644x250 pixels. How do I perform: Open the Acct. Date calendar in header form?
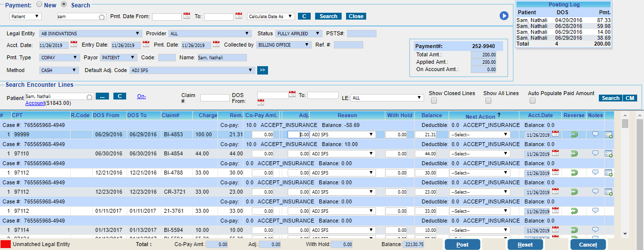[x=74, y=44]
